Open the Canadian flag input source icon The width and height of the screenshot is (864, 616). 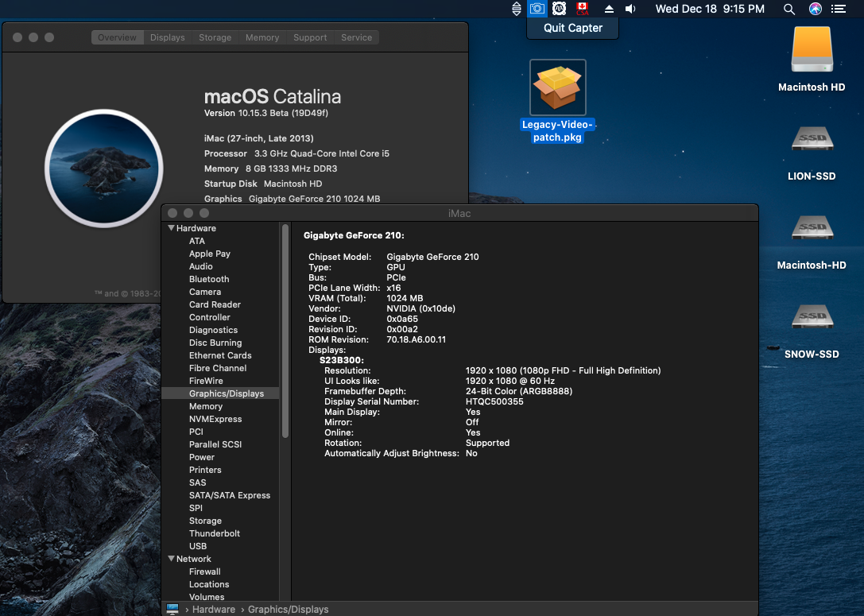[x=582, y=9]
